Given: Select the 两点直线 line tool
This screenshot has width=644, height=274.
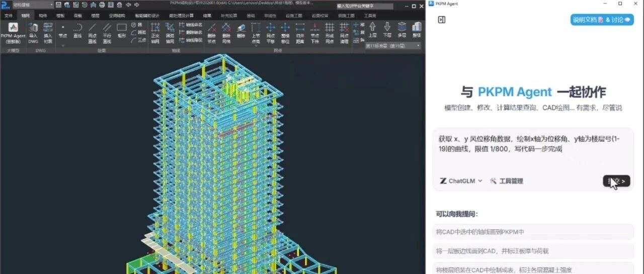Looking at the screenshot, I should coord(92,33).
